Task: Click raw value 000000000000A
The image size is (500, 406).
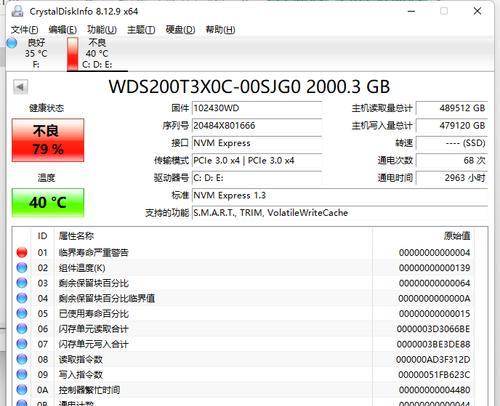Action: [434, 298]
